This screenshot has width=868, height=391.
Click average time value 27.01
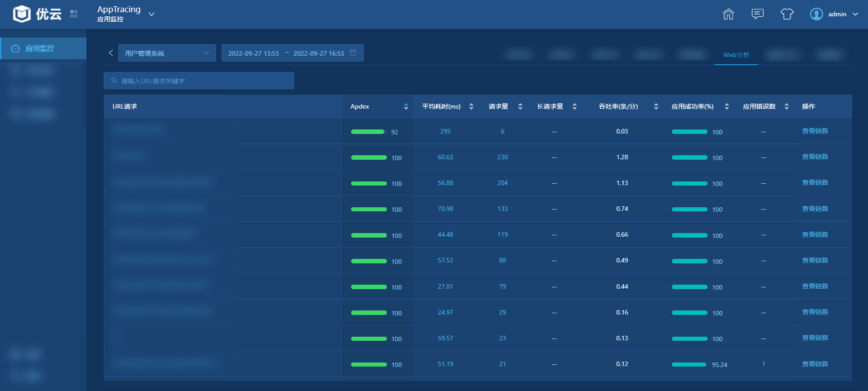pos(445,286)
